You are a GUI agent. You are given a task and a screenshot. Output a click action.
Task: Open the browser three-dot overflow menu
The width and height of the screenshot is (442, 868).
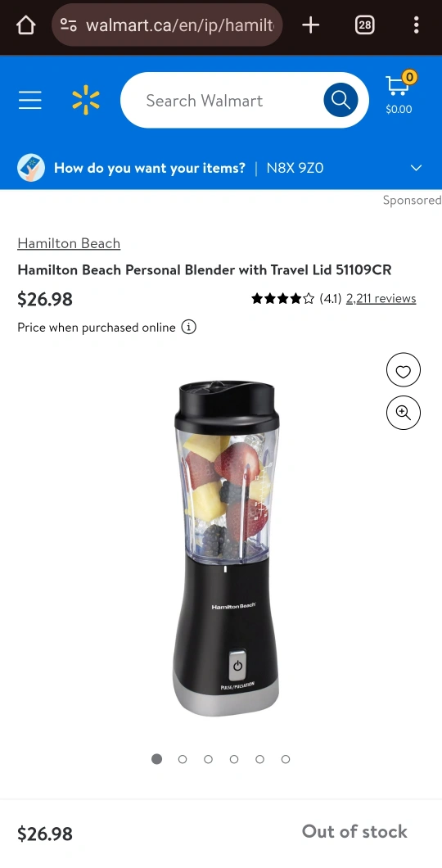[416, 25]
